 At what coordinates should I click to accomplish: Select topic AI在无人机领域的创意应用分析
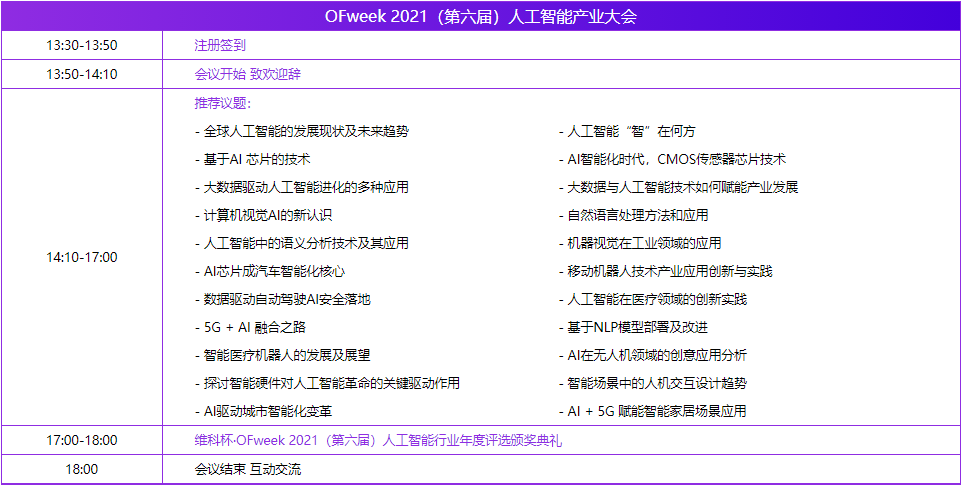(x=653, y=355)
